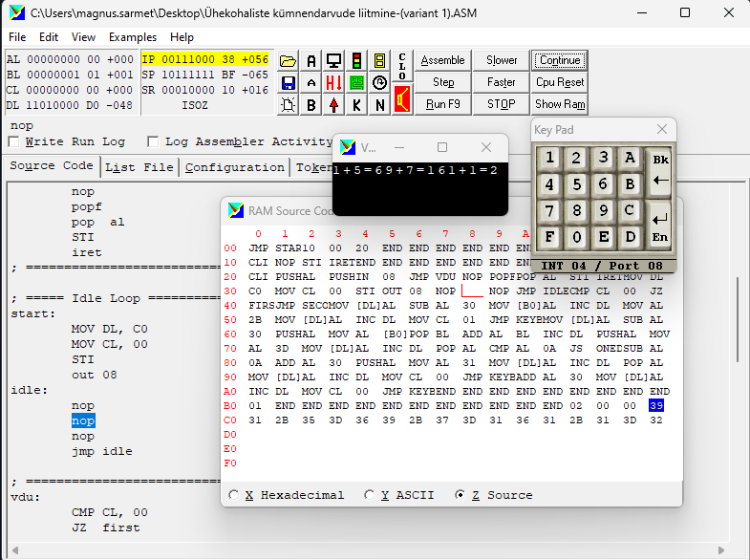Click the Slower button

tap(502, 60)
